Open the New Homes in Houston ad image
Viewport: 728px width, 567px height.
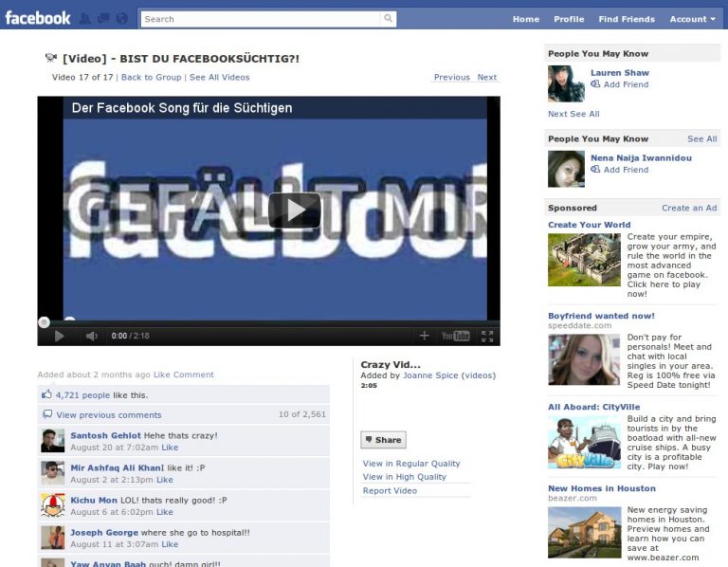click(x=584, y=533)
